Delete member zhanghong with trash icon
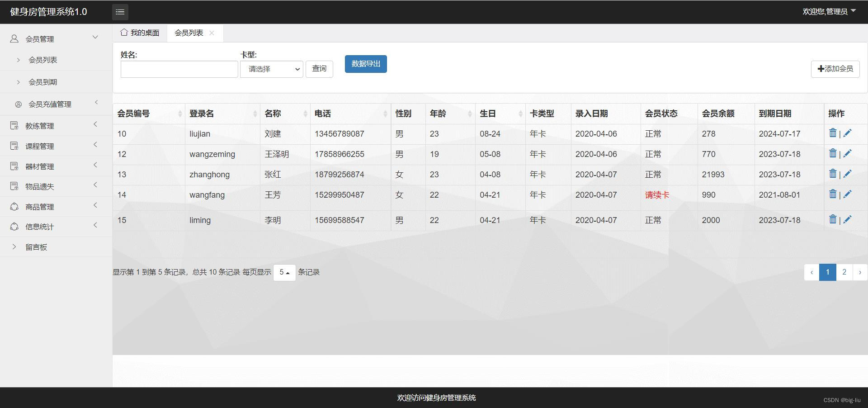This screenshot has width=868, height=408. (x=833, y=174)
